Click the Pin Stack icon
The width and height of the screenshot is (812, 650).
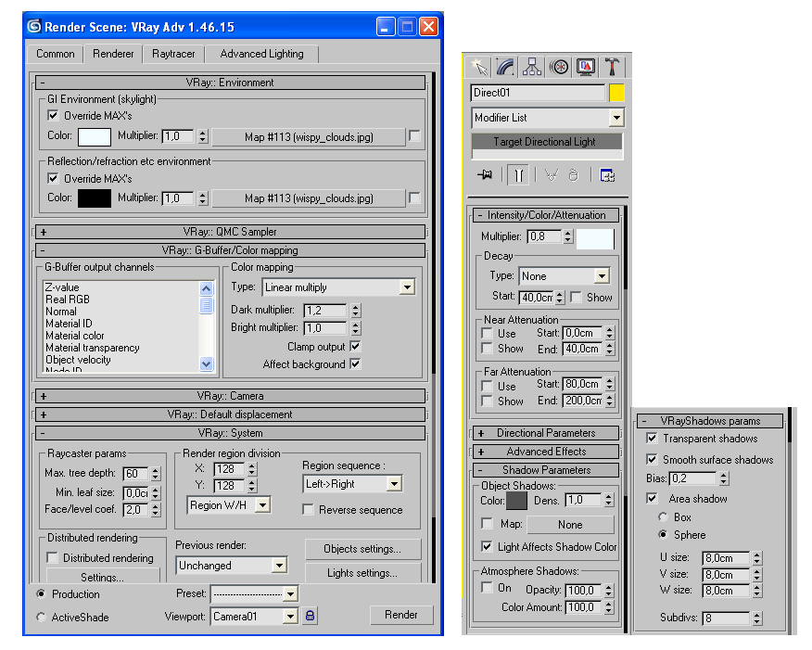click(x=485, y=175)
